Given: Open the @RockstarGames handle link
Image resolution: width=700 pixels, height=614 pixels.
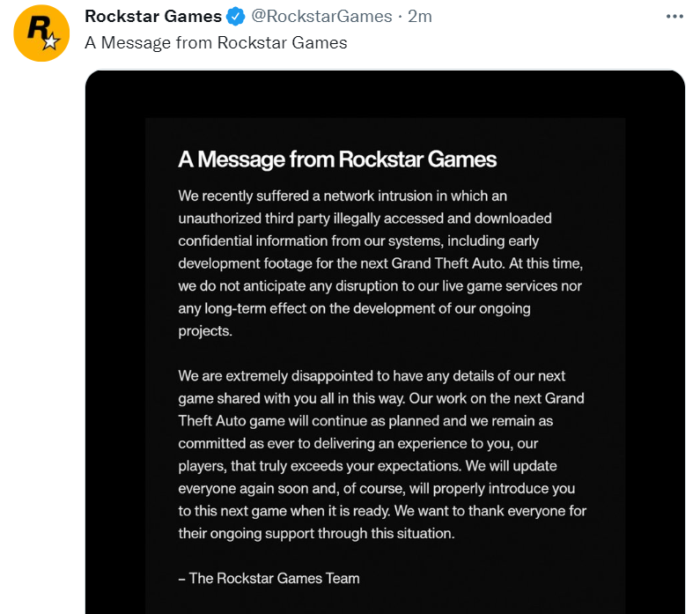Looking at the screenshot, I should click(322, 17).
